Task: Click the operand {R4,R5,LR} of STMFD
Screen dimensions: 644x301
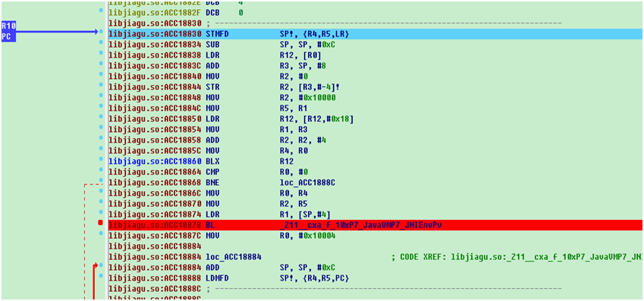Action: (325, 34)
